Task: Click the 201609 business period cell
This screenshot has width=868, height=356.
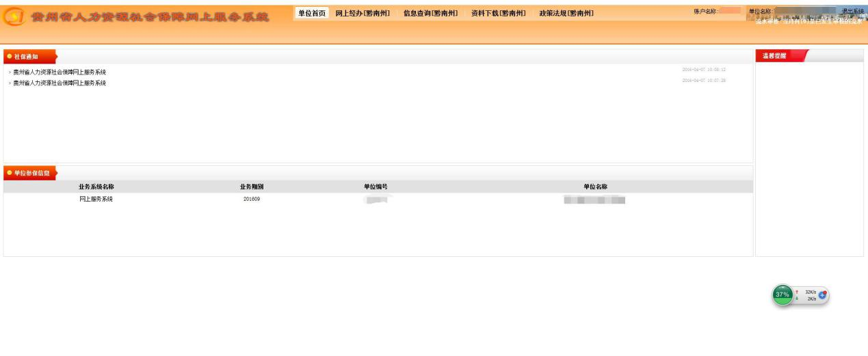Action: pyautogui.click(x=251, y=200)
